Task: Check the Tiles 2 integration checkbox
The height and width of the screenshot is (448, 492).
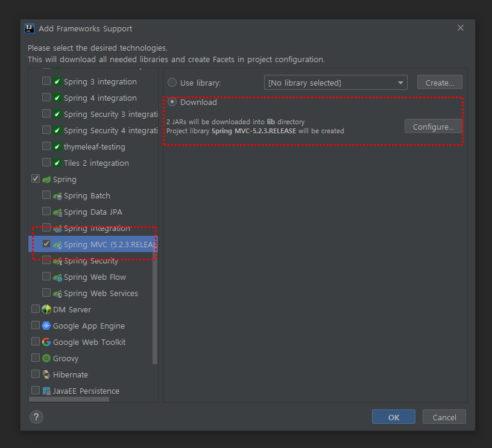Action: click(46, 163)
